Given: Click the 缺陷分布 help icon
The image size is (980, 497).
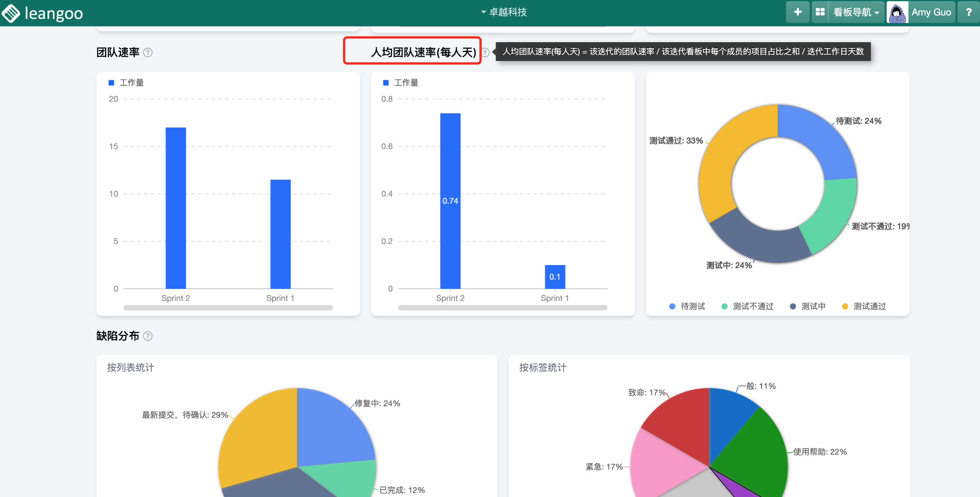Looking at the screenshot, I should [x=148, y=336].
